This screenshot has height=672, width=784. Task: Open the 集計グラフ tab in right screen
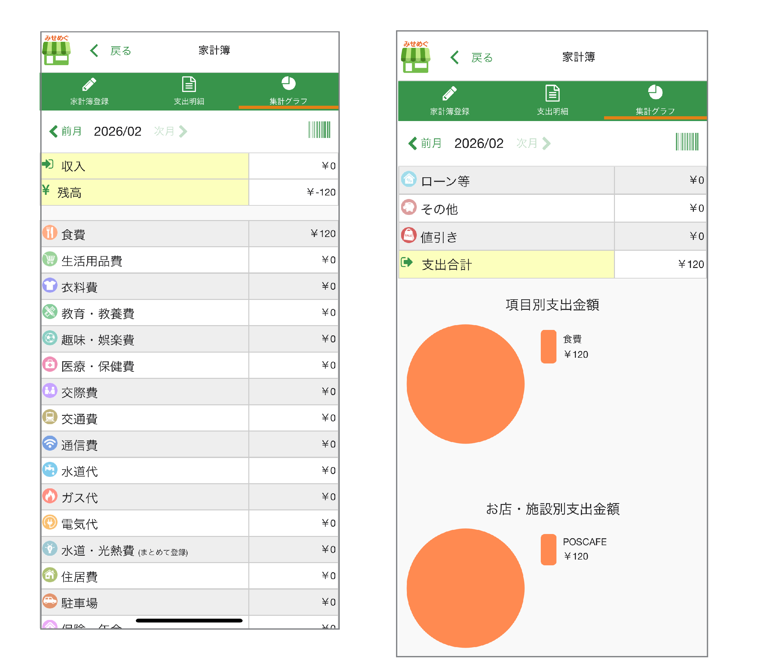[x=655, y=101]
